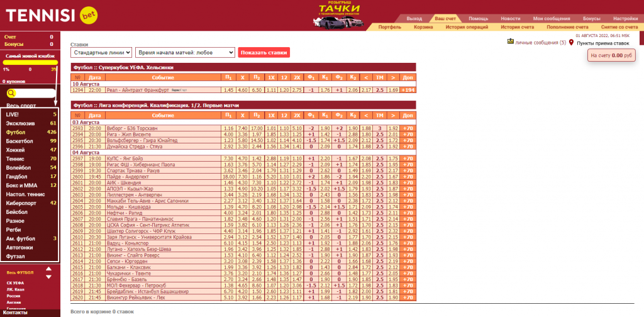Screen dimensions: 644x317
Task: Click the search magnifier icon in sidebar
Action: pos(11,94)
